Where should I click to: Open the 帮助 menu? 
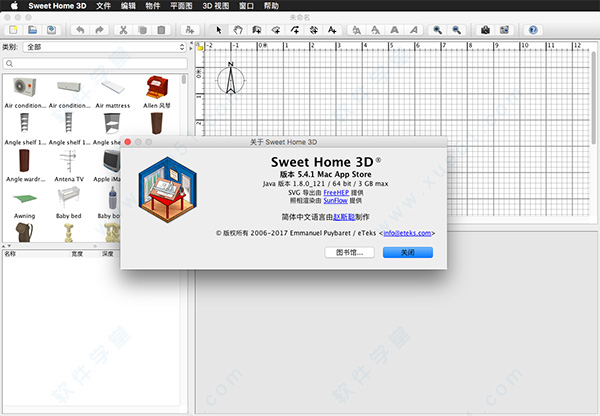click(x=271, y=6)
